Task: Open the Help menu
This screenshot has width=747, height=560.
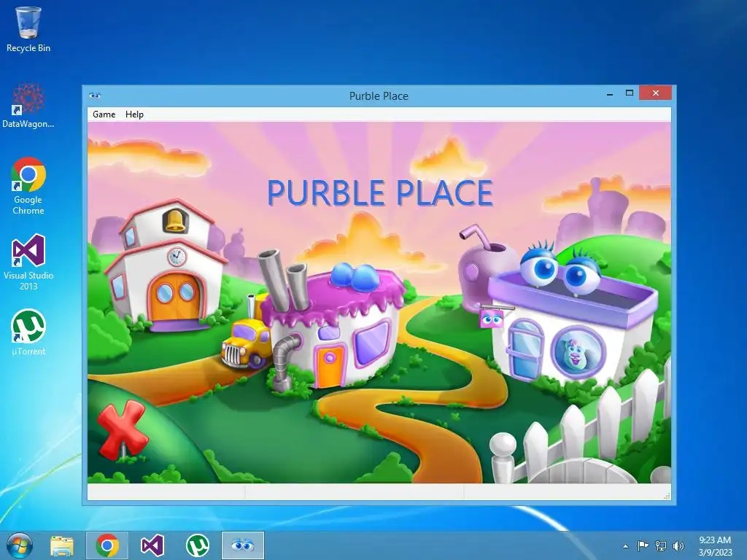Action: pos(134,114)
